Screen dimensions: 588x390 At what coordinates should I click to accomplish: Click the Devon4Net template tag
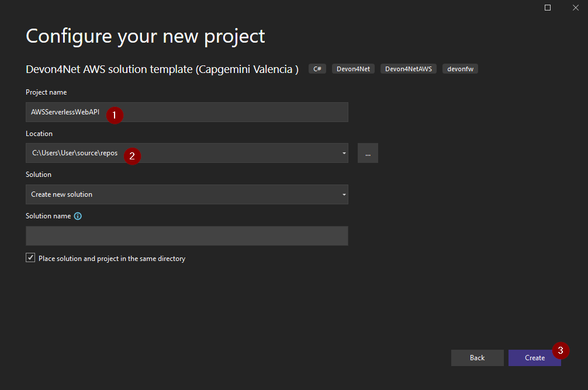pyautogui.click(x=352, y=68)
